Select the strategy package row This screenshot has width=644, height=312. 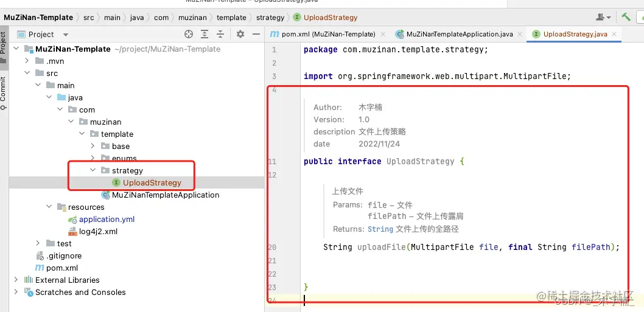pyautogui.click(x=137, y=170)
